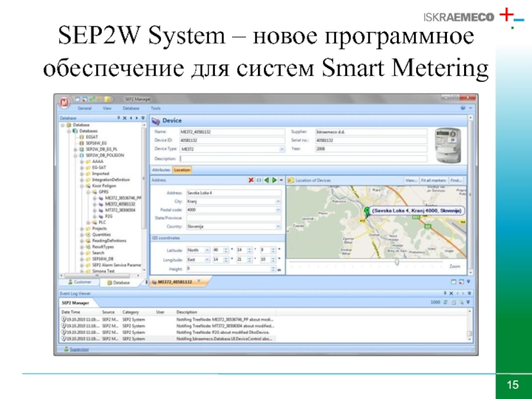Click the Name field showing ME372_40581132
The height and width of the screenshot is (399, 532).
click(x=232, y=132)
